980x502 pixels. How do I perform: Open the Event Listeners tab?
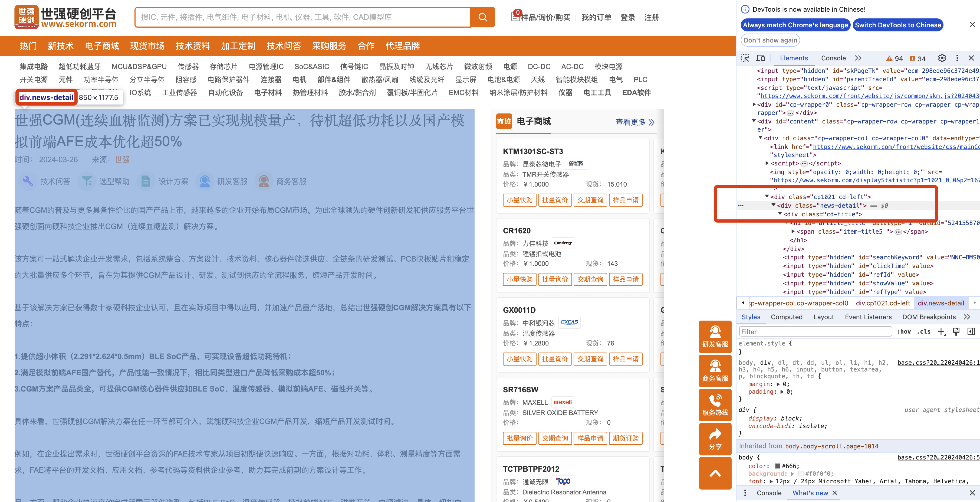868,317
